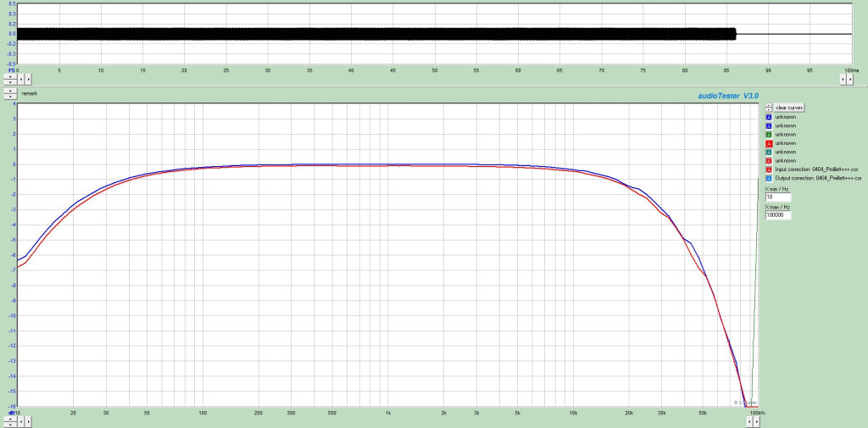Click right arrow below the 100kHz axis end
868x428 pixels.
(x=755, y=422)
